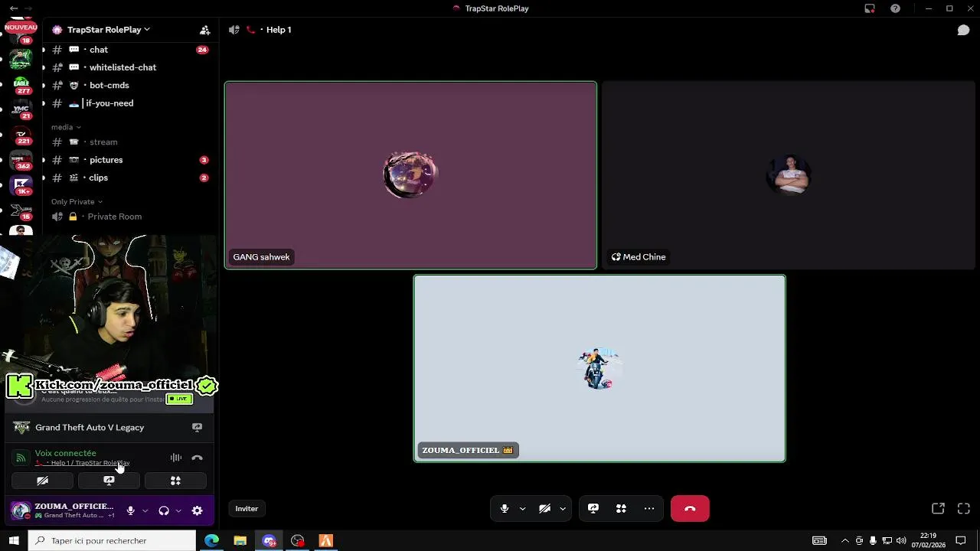Open the noise suppression waveform icon
The image size is (980, 551).
[x=176, y=458]
